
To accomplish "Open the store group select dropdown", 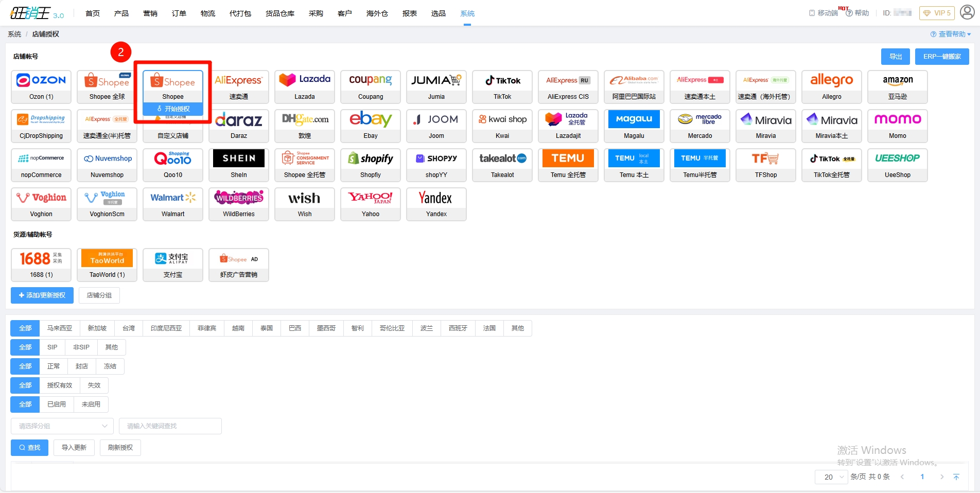I will (62, 426).
